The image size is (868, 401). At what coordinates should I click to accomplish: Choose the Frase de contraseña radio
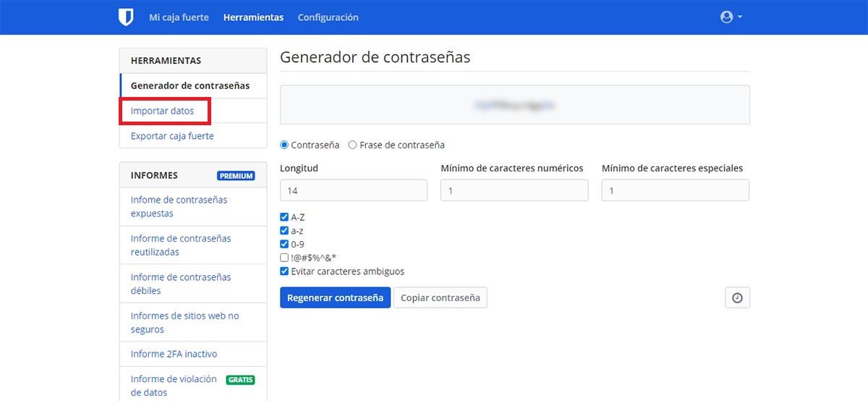pos(353,145)
